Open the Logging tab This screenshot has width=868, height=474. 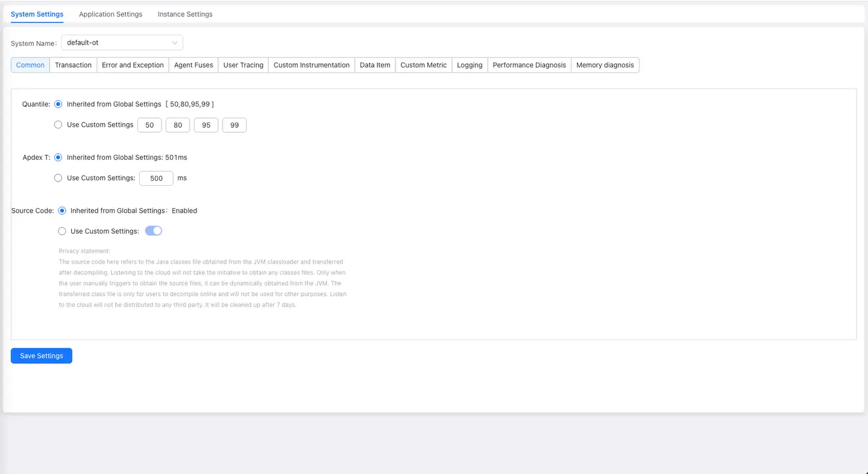coord(470,65)
